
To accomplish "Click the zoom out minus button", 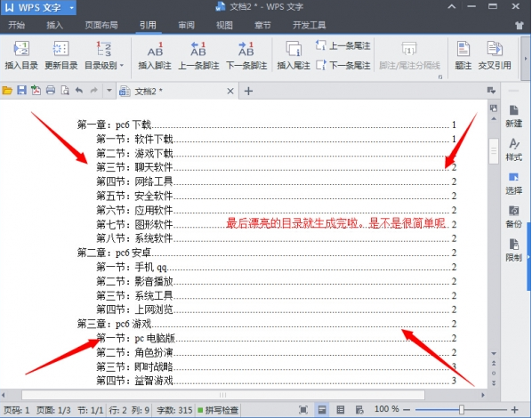I will [x=407, y=410].
